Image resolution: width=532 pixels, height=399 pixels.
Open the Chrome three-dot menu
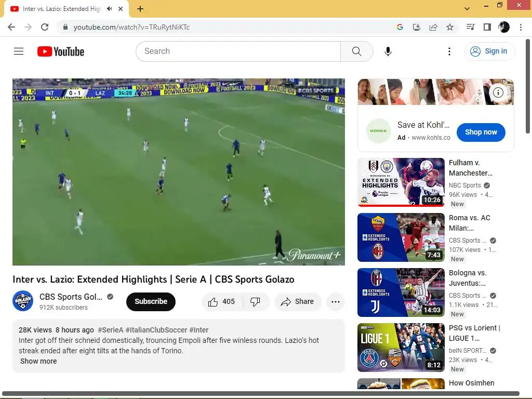pyautogui.click(x=521, y=27)
